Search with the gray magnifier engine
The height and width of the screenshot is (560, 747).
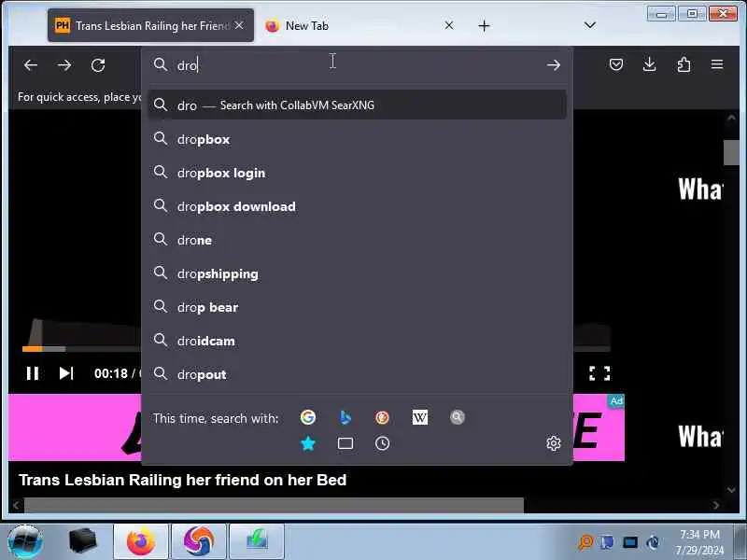point(458,417)
